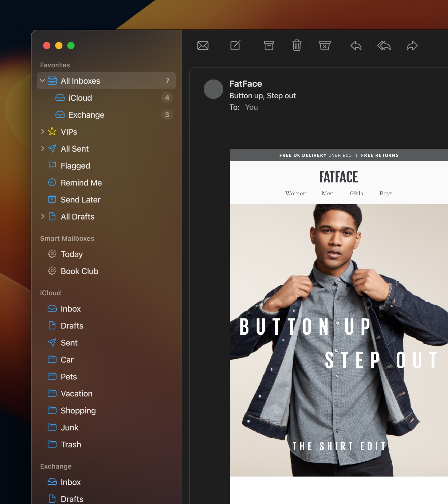This screenshot has height=504, width=448.
Task: Forward the FatFace email
Action: click(x=412, y=46)
